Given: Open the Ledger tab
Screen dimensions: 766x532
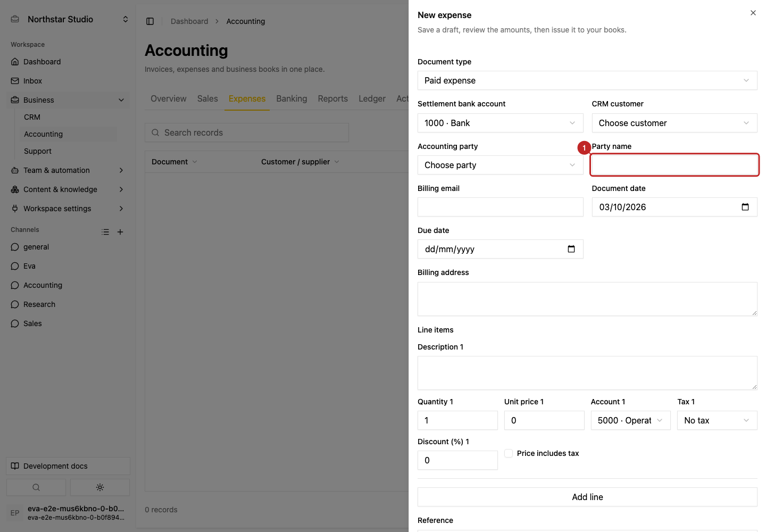Looking at the screenshot, I should 372,98.
